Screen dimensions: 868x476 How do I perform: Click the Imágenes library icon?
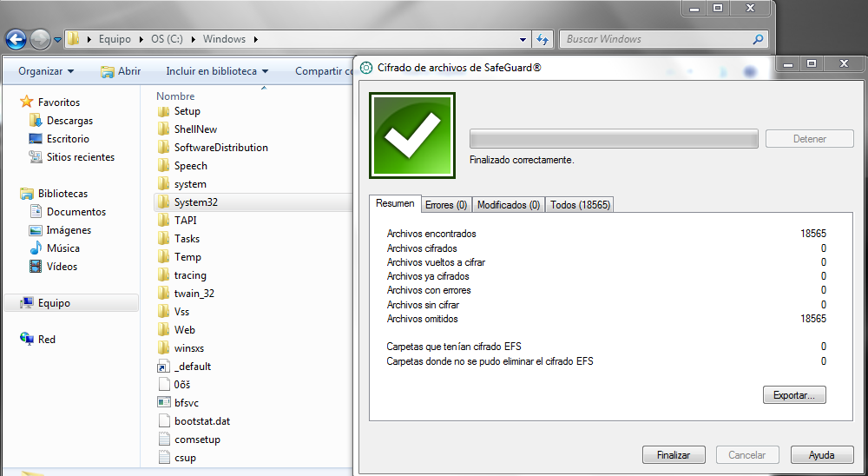pyautogui.click(x=35, y=230)
